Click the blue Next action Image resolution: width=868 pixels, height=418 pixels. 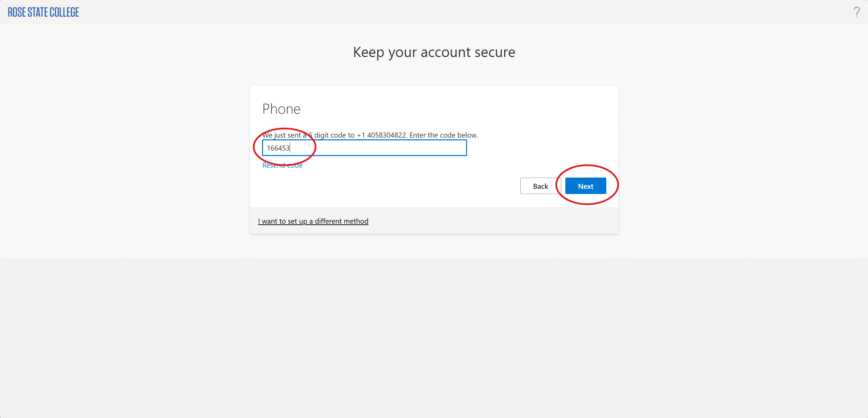point(585,185)
